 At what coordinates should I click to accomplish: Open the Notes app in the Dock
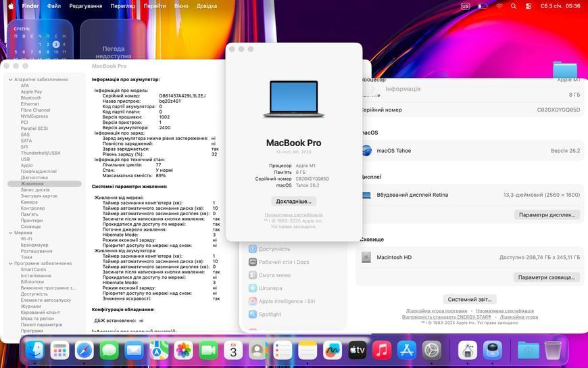tap(308, 350)
